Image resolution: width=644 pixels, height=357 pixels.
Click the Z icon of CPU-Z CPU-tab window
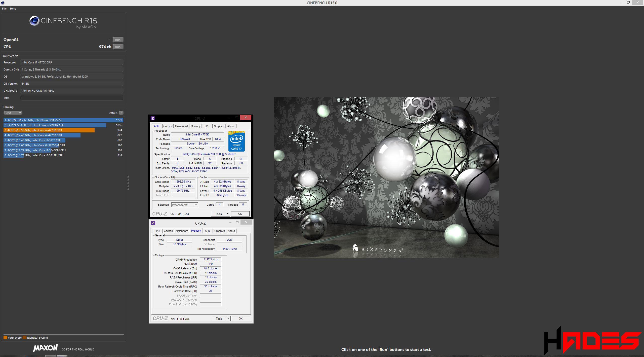click(x=153, y=118)
